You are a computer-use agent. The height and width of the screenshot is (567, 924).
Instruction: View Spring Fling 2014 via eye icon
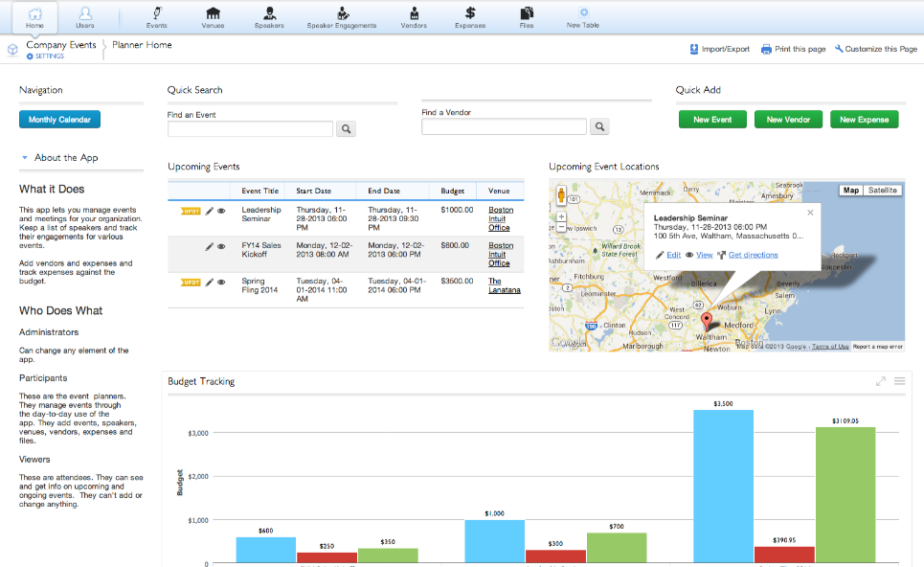(x=221, y=283)
